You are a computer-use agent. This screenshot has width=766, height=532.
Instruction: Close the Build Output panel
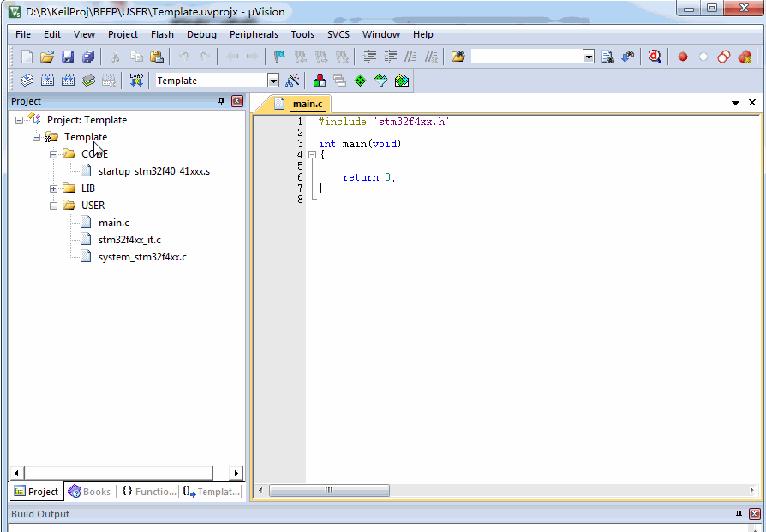point(755,513)
